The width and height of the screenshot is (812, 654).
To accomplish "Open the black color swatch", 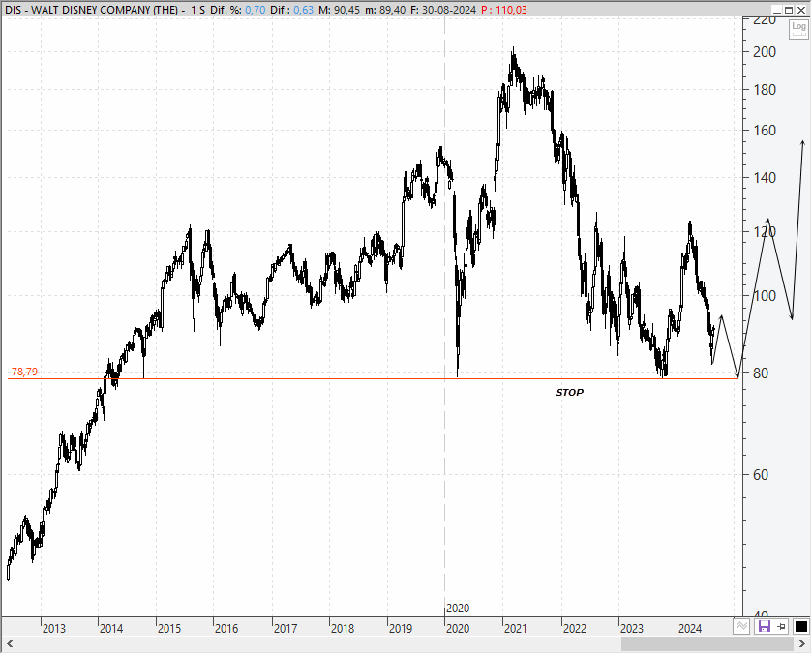I will [x=800, y=627].
